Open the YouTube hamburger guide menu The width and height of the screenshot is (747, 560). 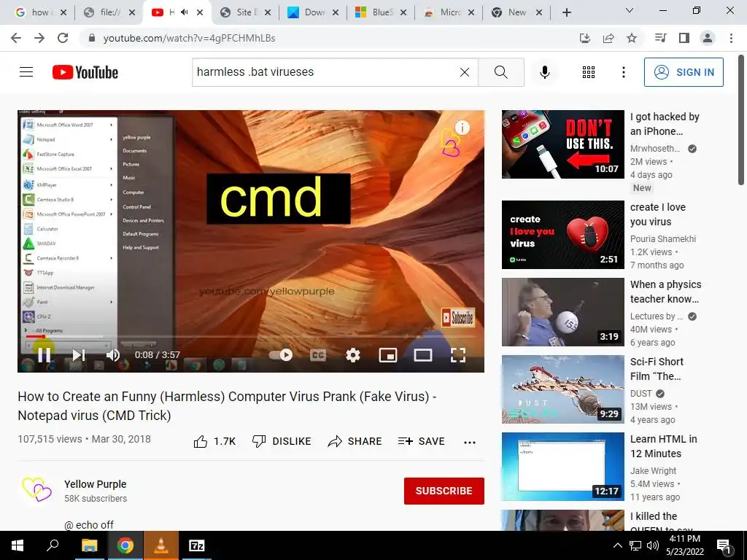coord(26,72)
